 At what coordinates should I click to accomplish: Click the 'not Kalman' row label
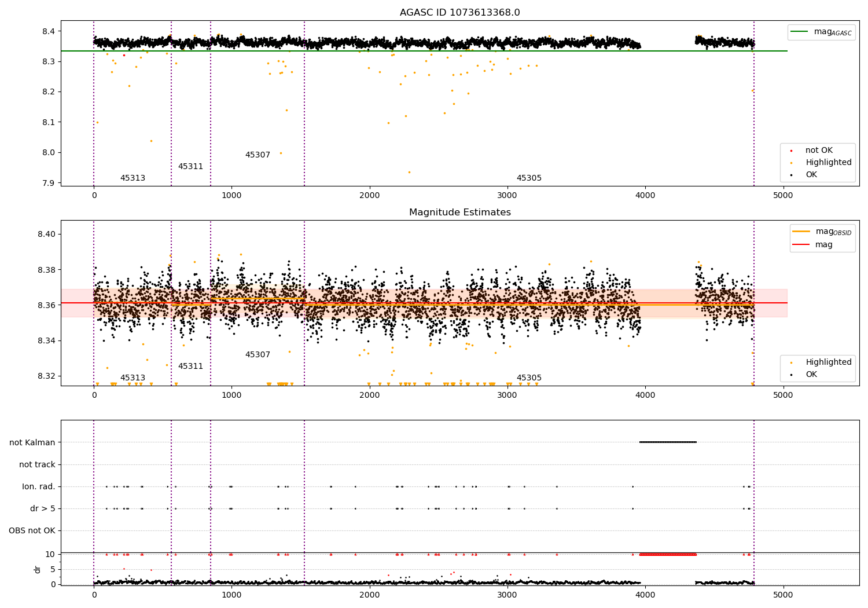(x=32, y=442)
